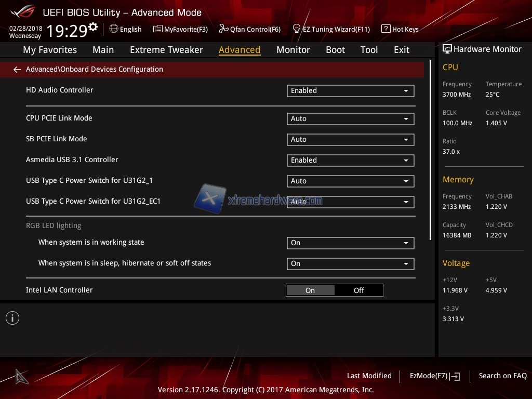Set Intel LAN Controller to Off
The width and height of the screenshot is (532, 399).
click(358, 290)
